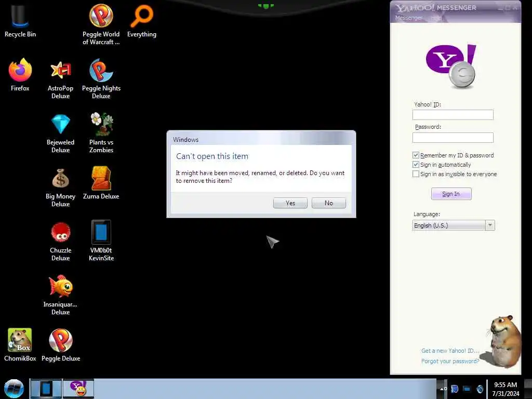Click No in the Windows dialog
The image size is (532, 399).
(328, 203)
